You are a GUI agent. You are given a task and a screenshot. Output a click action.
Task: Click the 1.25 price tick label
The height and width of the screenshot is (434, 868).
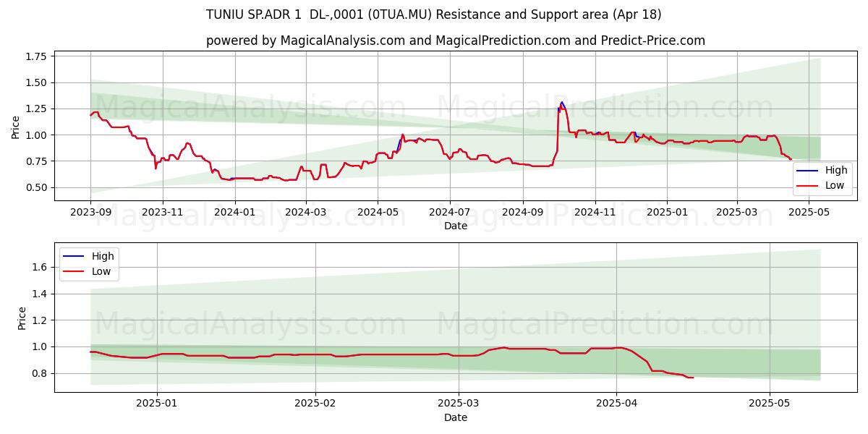(36, 109)
